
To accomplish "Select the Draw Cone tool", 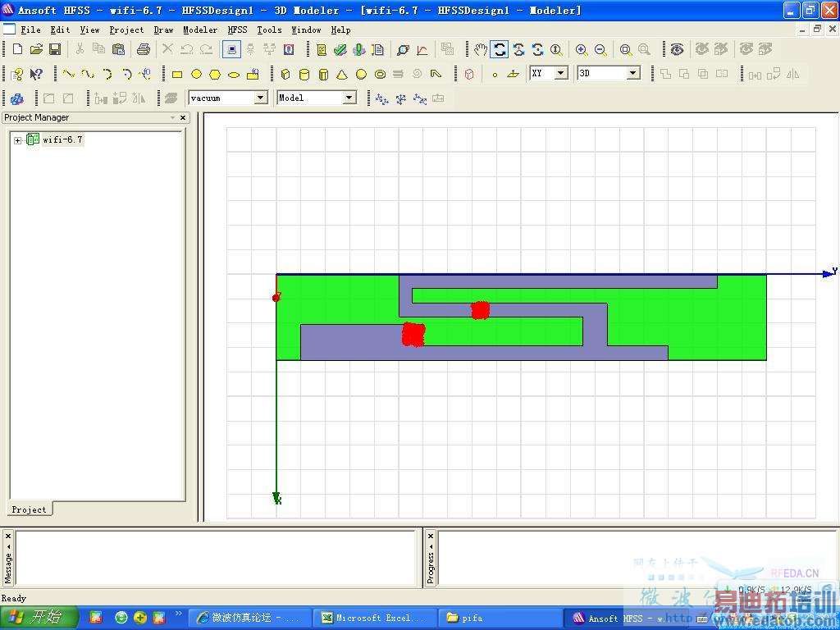I will pyautogui.click(x=342, y=75).
